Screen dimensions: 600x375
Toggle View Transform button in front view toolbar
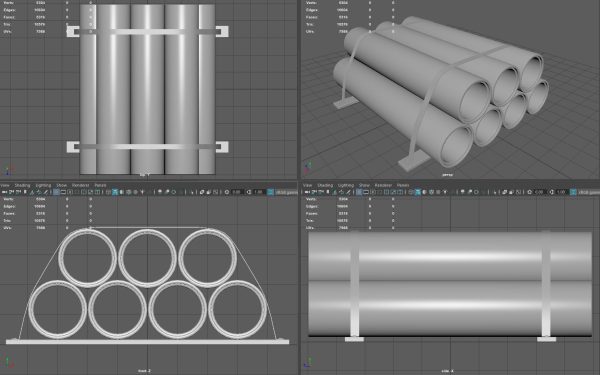[270, 192]
